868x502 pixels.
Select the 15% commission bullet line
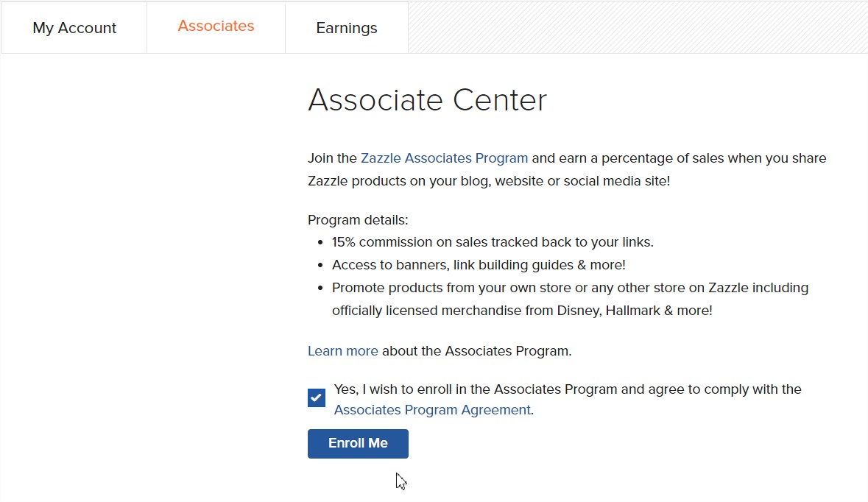click(493, 242)
